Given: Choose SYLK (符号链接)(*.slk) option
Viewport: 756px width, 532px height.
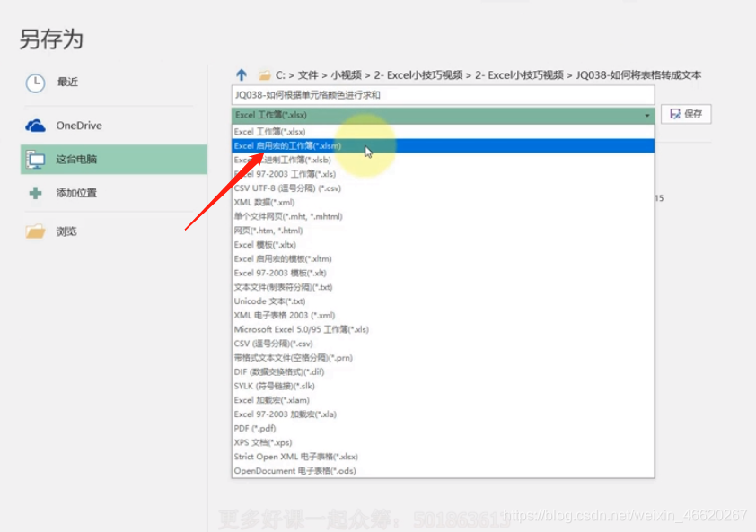Looking at the screenshot, I should [x=443, y=386].
